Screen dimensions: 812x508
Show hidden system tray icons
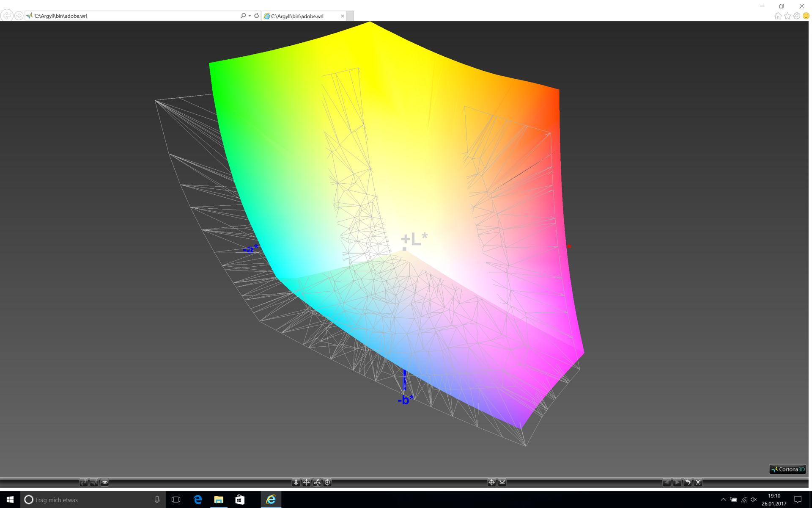click(723, 500)
